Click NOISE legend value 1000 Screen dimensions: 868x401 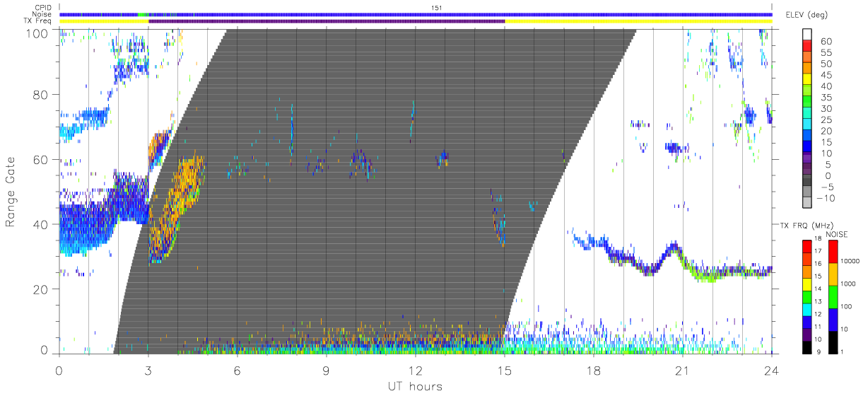(849, 284)
